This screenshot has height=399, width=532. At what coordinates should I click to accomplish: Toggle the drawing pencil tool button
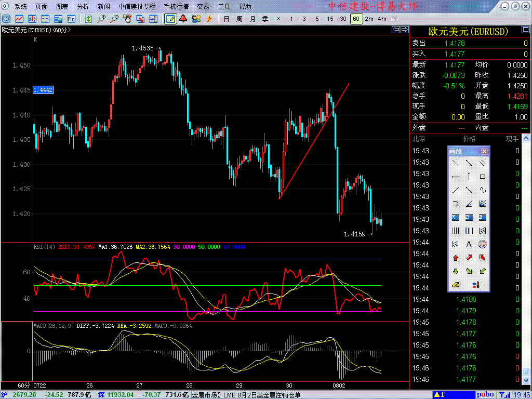[x=170, y=19]
